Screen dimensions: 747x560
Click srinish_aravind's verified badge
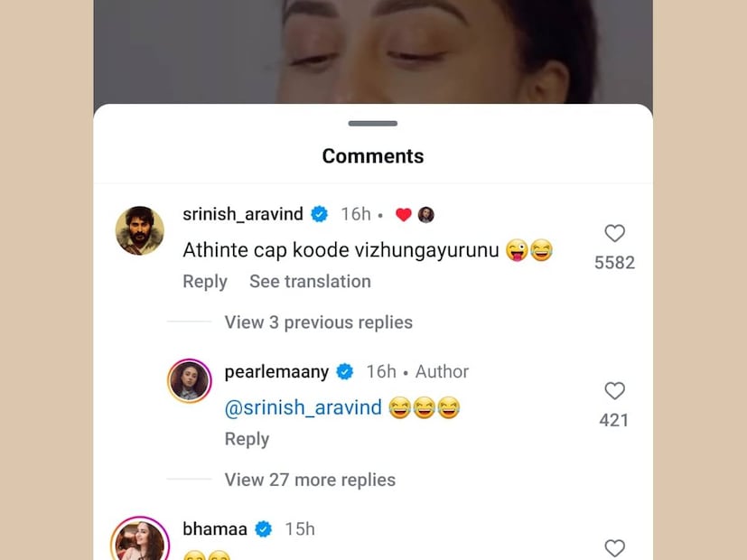tap(320, 214)
